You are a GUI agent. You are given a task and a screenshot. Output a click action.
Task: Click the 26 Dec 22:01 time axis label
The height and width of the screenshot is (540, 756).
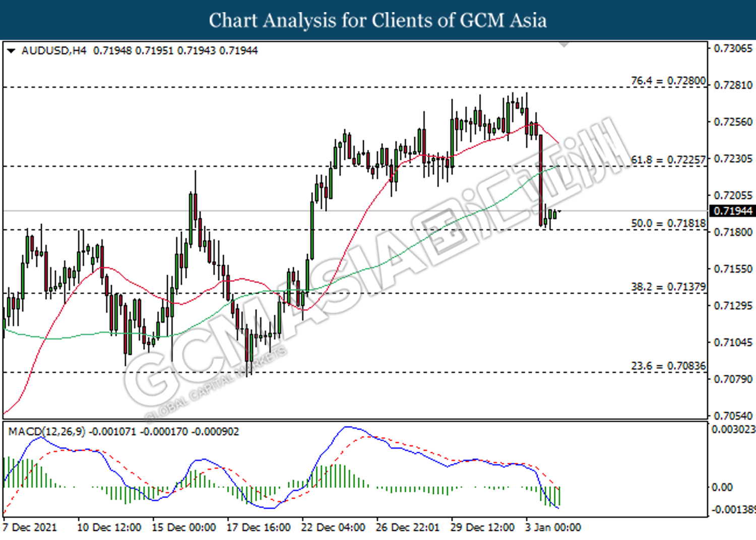point(407,527)
